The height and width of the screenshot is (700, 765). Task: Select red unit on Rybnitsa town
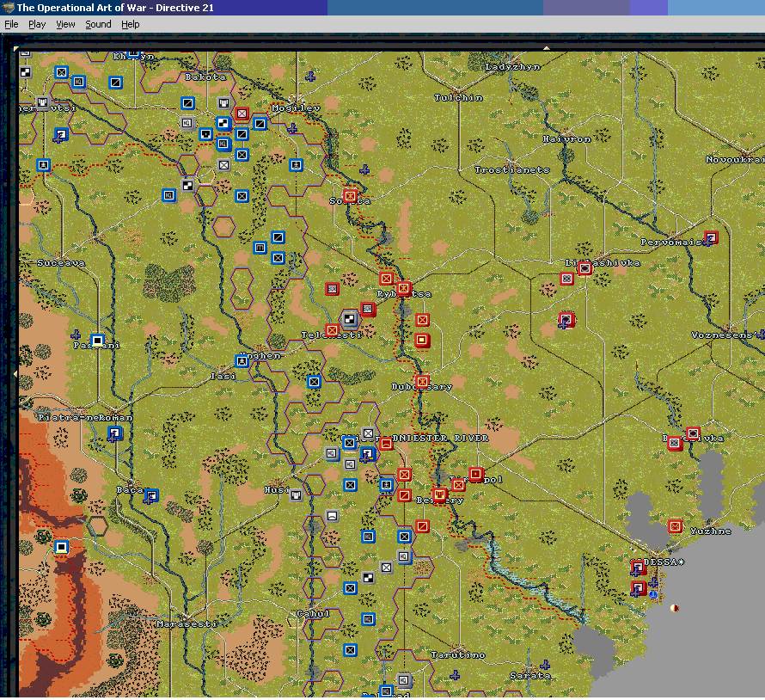(403, 288)
